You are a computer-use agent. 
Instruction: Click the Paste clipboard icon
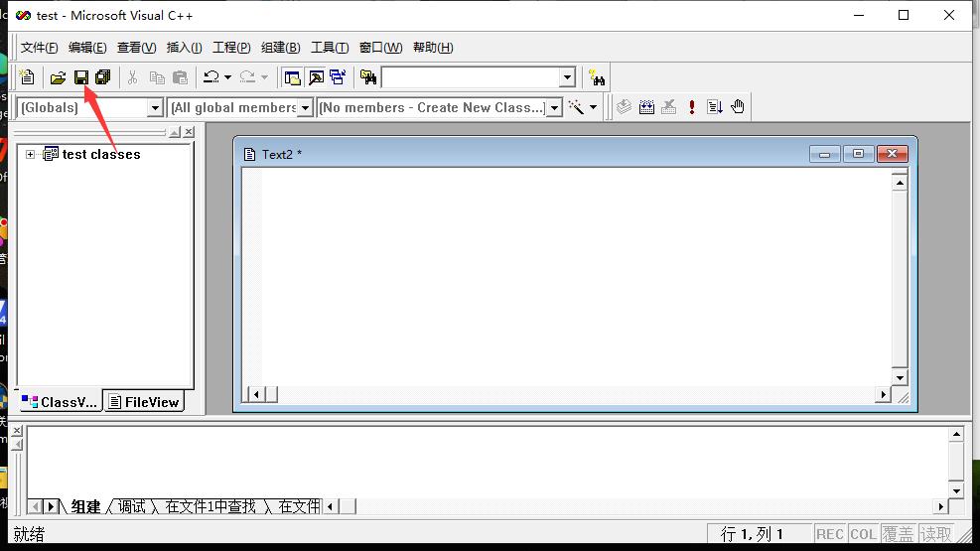pyautogui.click(x=180, y=77)
